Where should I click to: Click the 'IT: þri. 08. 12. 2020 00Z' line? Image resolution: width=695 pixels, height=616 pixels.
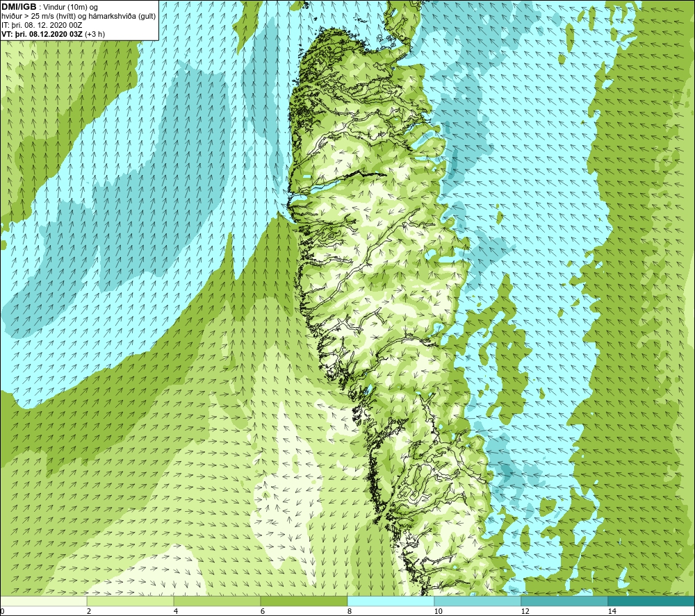coord(41,25)
